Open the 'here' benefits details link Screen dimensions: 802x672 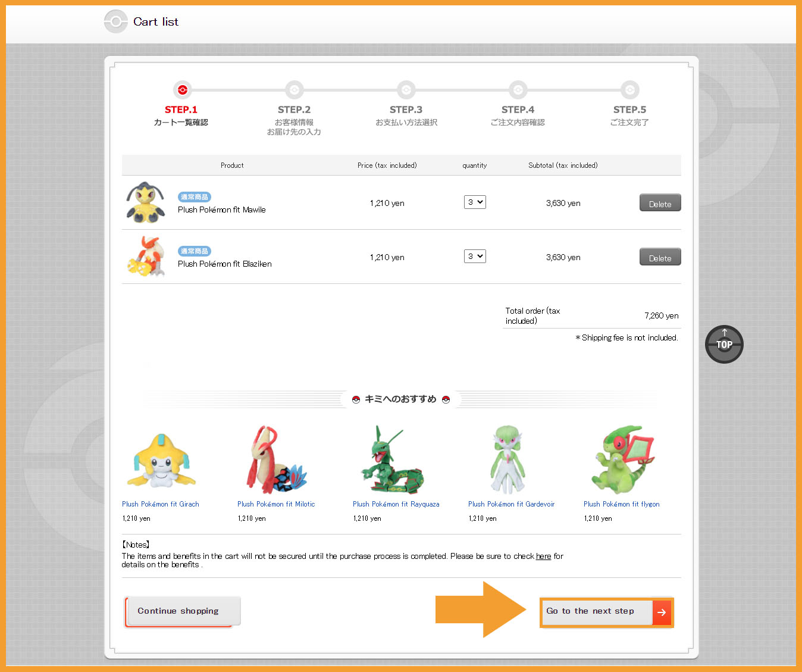[543, 557]
